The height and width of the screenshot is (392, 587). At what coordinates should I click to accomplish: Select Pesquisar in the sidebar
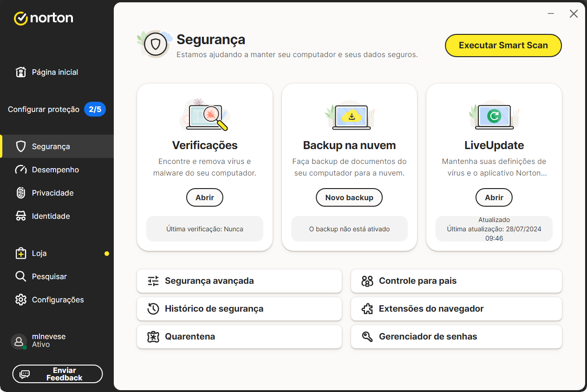click(57, 276)
